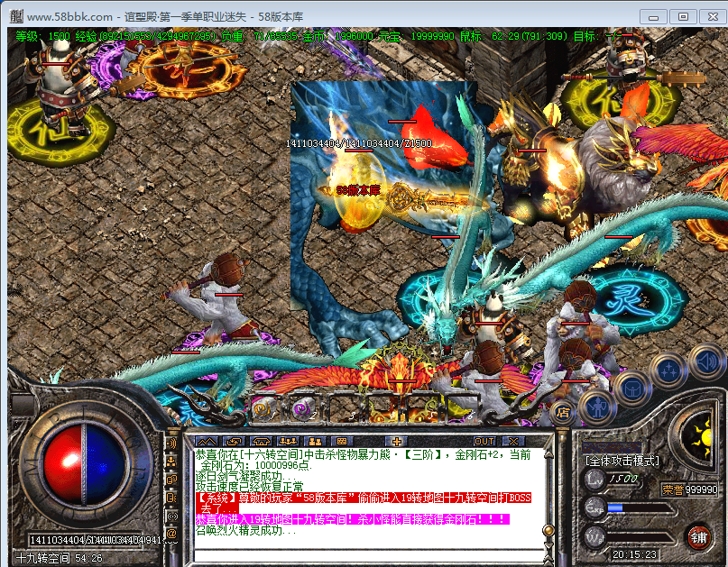Click the 等级 1500 level status text
This screenshot has width=728, height=567.
click(42, 36)
